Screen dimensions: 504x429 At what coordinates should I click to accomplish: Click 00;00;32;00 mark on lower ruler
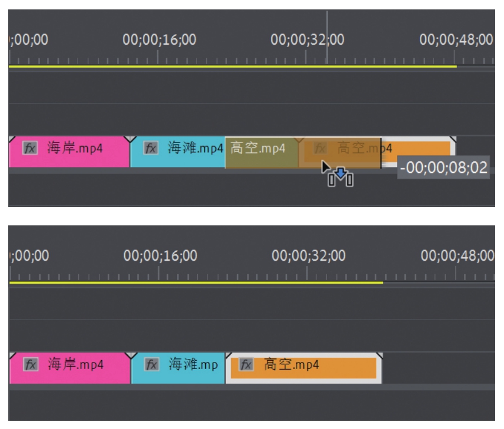click(x=308, y=257)
